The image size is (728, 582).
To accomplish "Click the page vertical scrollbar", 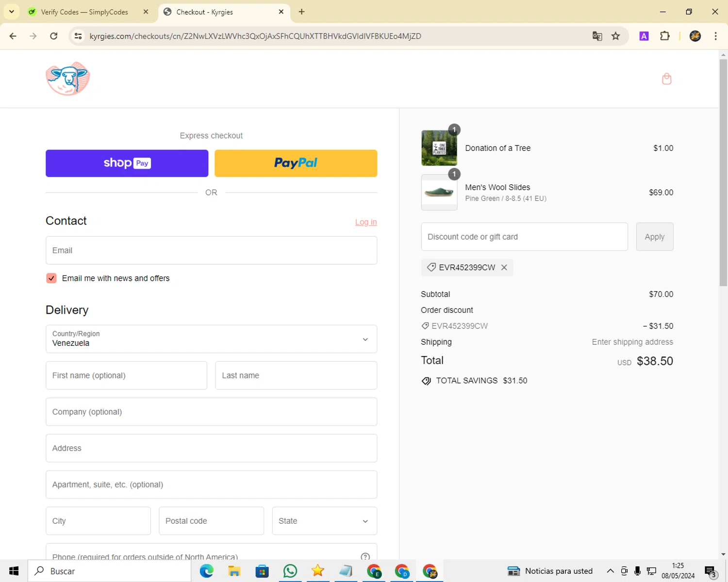I will [723, 172].
